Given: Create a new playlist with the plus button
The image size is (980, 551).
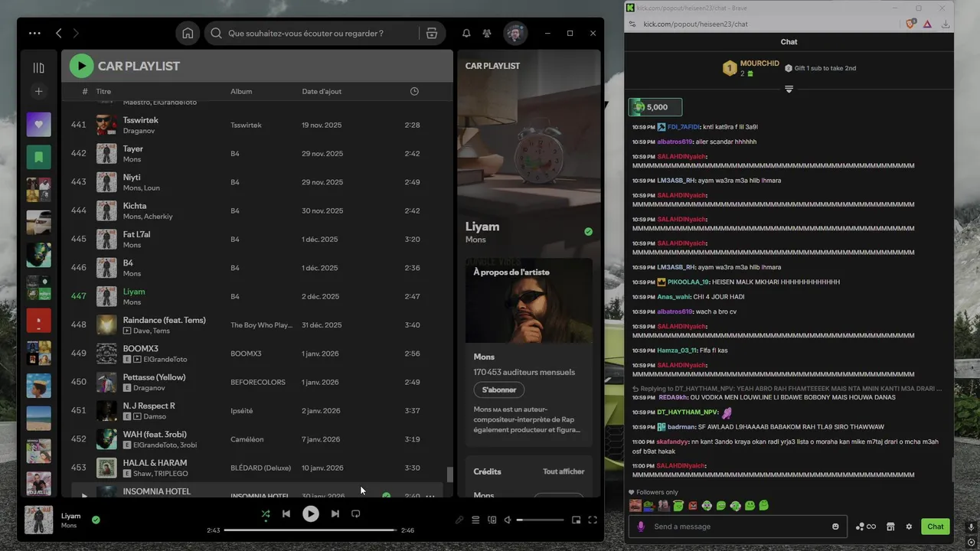Looking at the screenshot, I should tap(39, 91).
